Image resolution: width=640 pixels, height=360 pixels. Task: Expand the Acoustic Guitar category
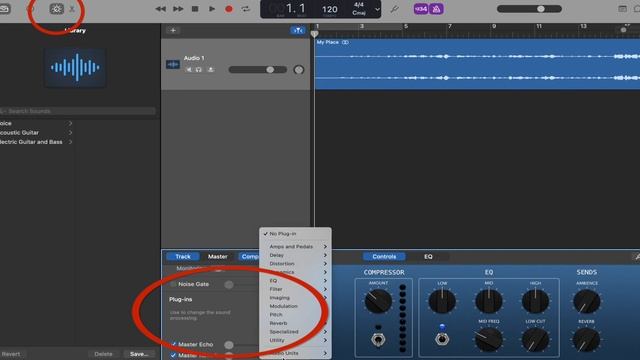36,132
